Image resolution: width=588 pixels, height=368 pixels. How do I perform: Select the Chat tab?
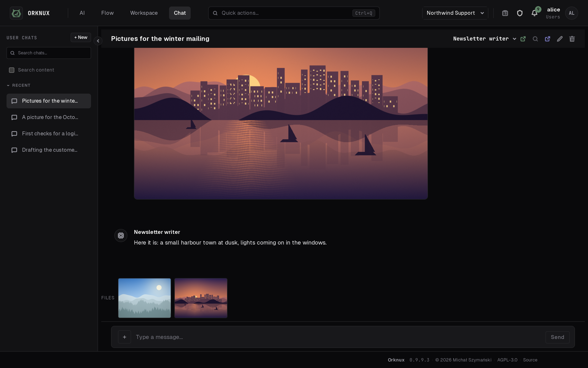tap(180, 13)
